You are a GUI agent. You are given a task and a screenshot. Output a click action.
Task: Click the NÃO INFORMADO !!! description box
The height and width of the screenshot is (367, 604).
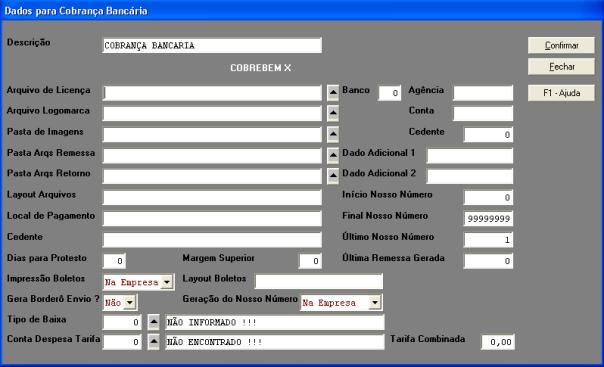(x=275, y=322)
